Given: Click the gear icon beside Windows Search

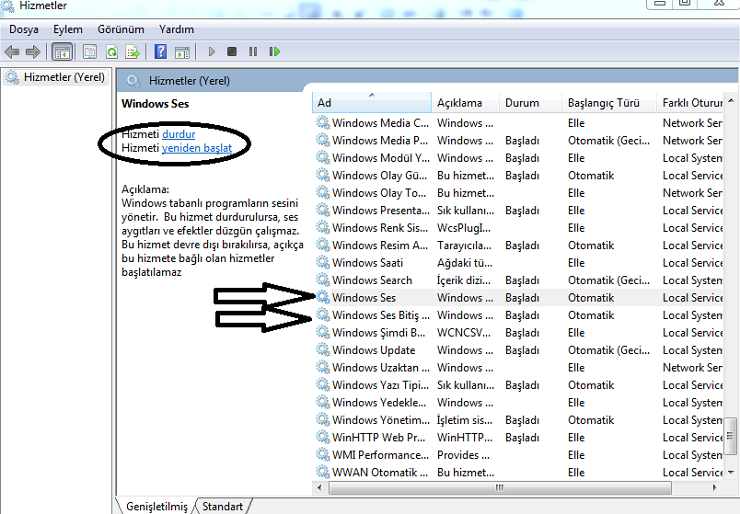Looking at the screenshot, I should tap(323, 280).
